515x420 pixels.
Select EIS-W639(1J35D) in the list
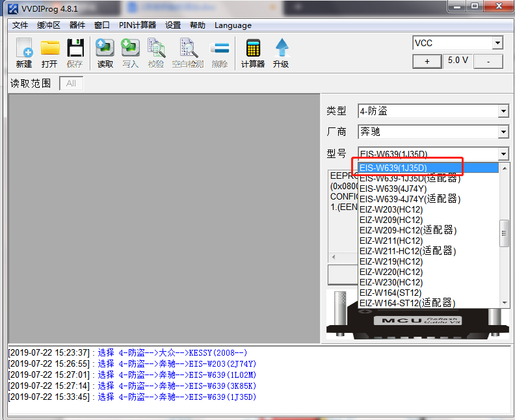429,168
